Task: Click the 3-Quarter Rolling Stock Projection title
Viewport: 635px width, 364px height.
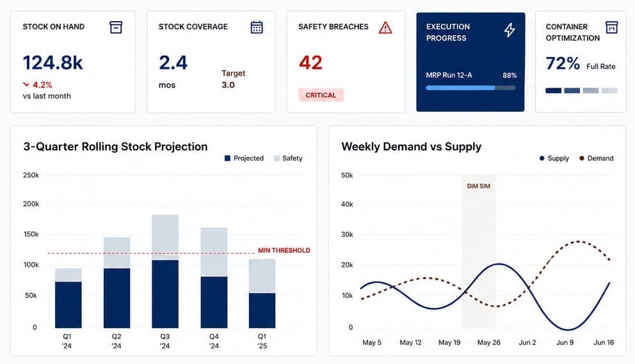Action: click(x=115, y=146)
